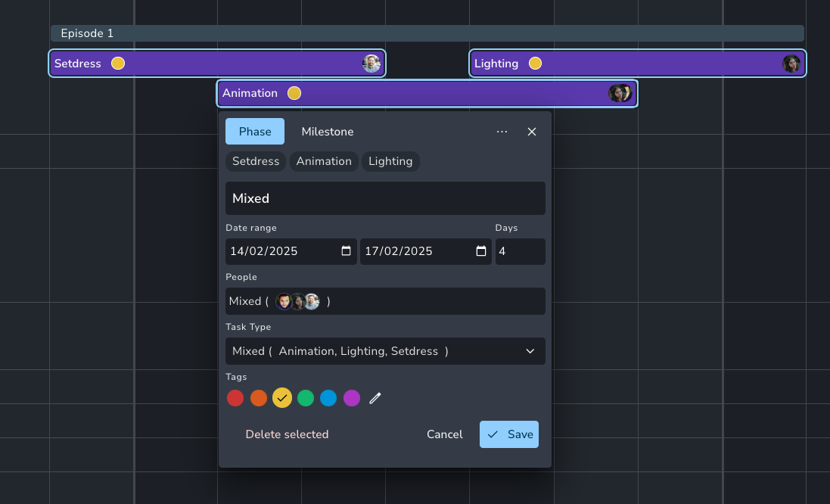The height and width of the screenshot is (504, 830).
Task: Click the yellow tag dot on Animation bar
Action: (294, 93)
